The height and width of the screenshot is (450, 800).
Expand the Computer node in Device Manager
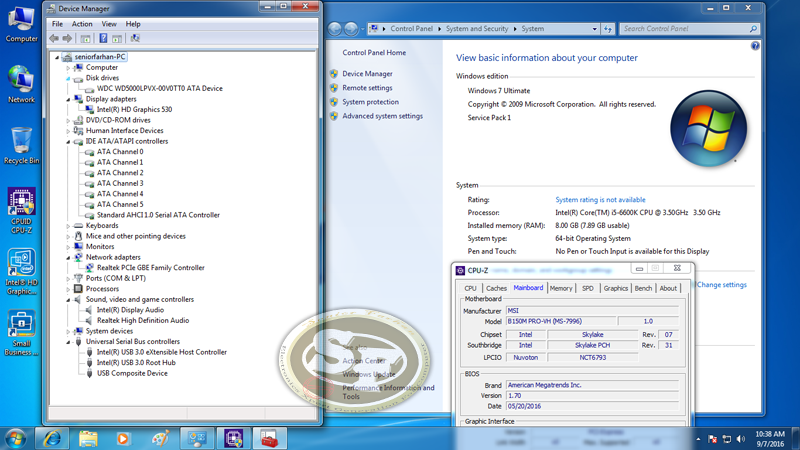[68, 67]
